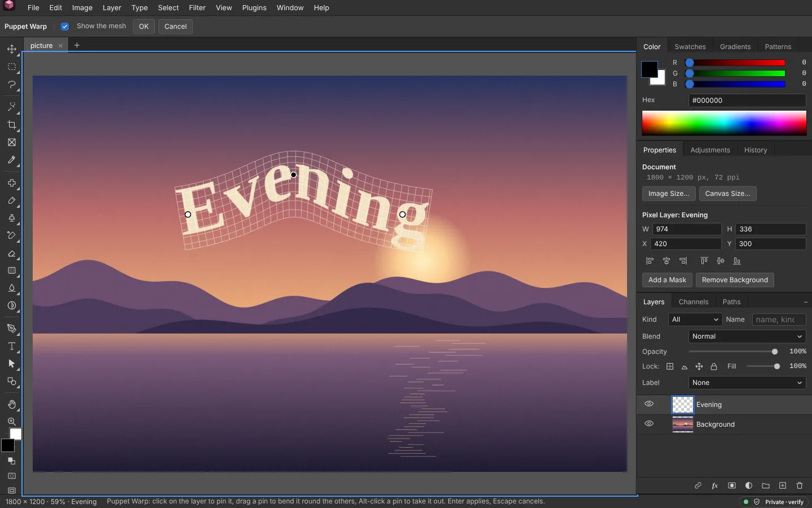
Task: Select the Crop tool
Action: pos(12,125)
